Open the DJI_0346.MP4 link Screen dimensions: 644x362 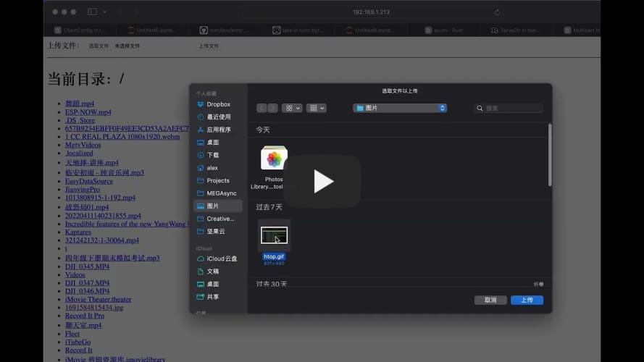[x=87, y=291]
